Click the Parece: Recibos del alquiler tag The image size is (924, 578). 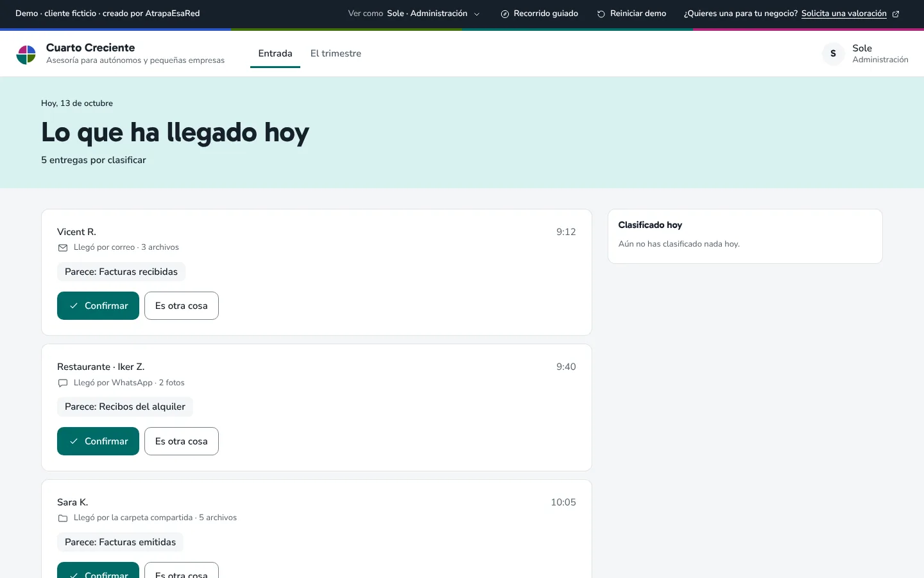click(x=125, y=407)
